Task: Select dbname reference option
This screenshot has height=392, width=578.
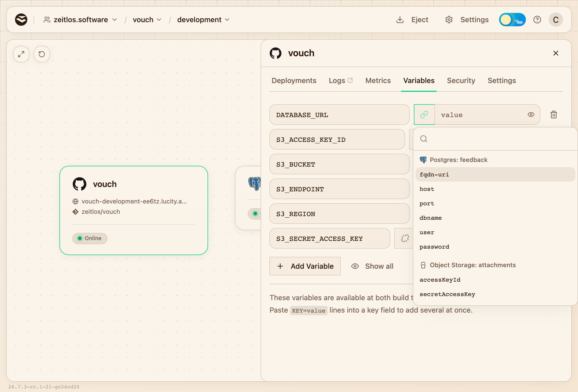Action: pos(495,218)
